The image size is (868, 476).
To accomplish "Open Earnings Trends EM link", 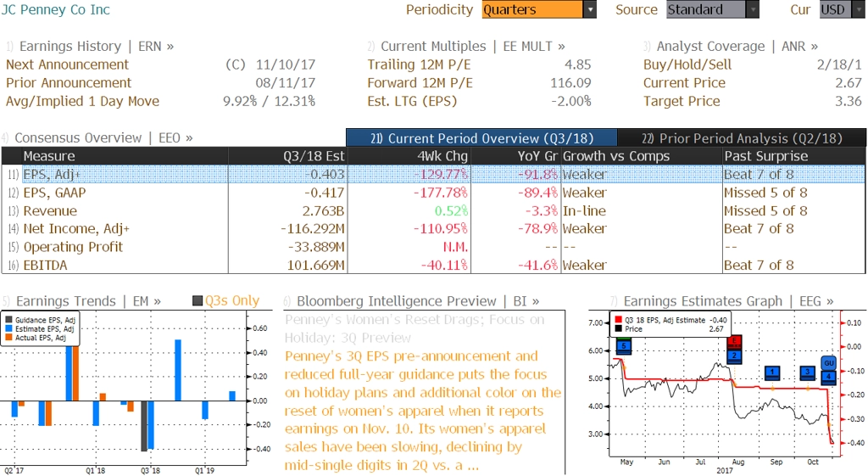I will [x=88, y=301].
